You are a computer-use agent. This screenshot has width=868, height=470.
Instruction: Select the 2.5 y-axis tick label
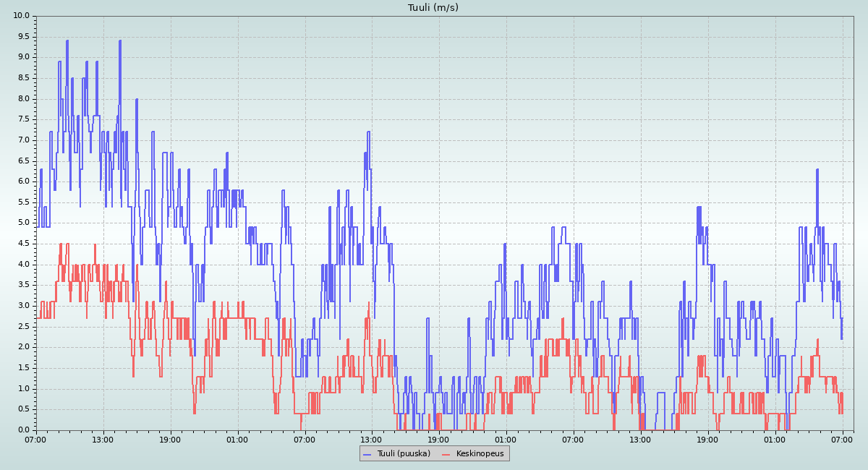tap(23, 326)
